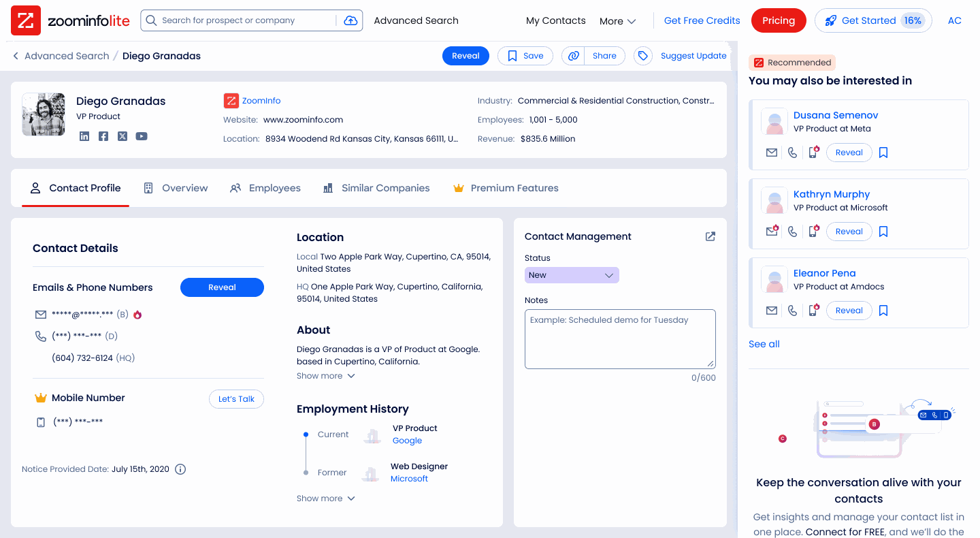This screenshot has width=980, height=538.
Task: Expand Show more under Employment History
Action: (326, 499)
